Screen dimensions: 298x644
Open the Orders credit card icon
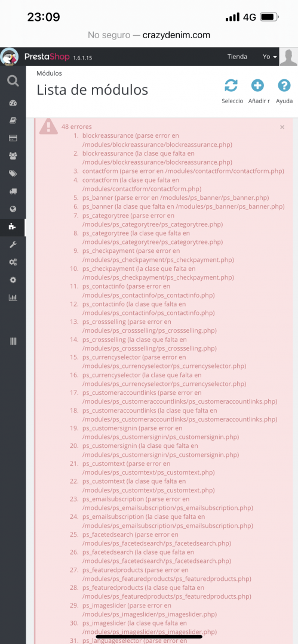point(13,138)
